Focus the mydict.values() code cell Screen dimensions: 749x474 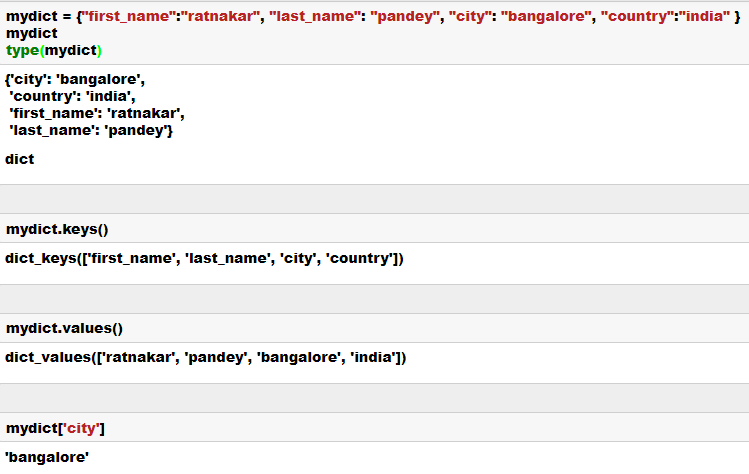point(64,328)
